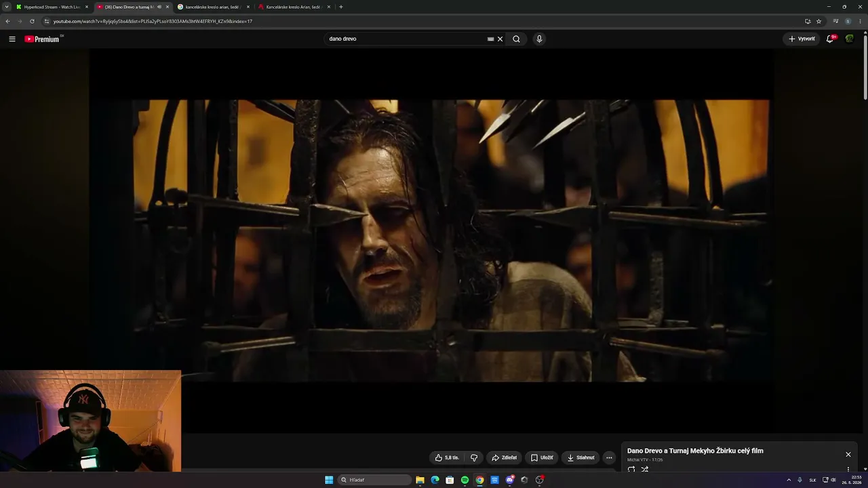Open the taskbar clock and date
The image size is (868, 488).
pos(852,480)
